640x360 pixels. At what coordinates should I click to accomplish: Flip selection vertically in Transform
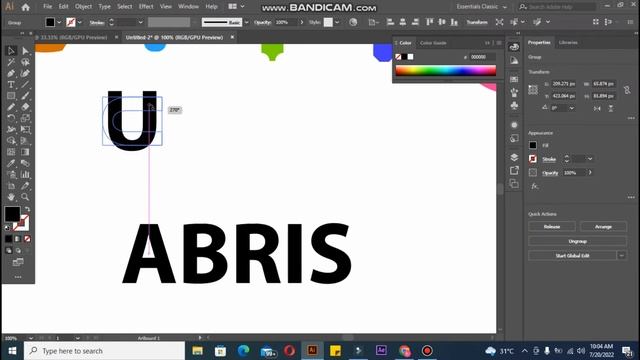611,108
